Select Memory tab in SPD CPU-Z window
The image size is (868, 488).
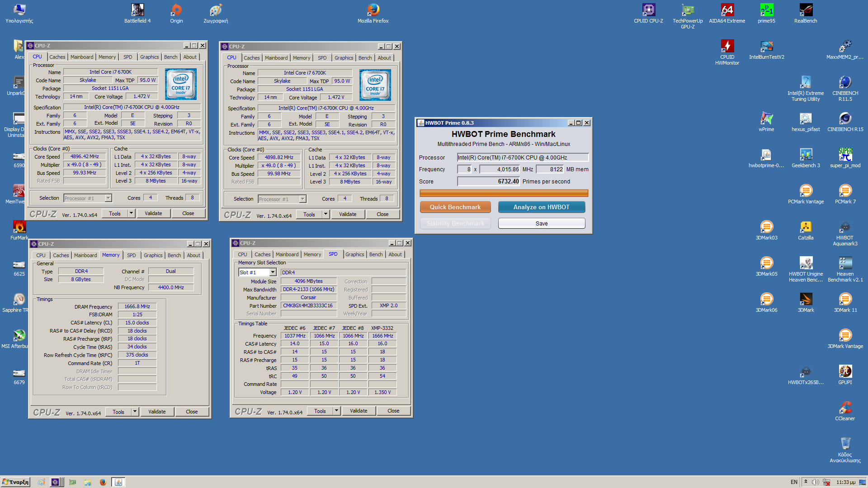point(312,254)
